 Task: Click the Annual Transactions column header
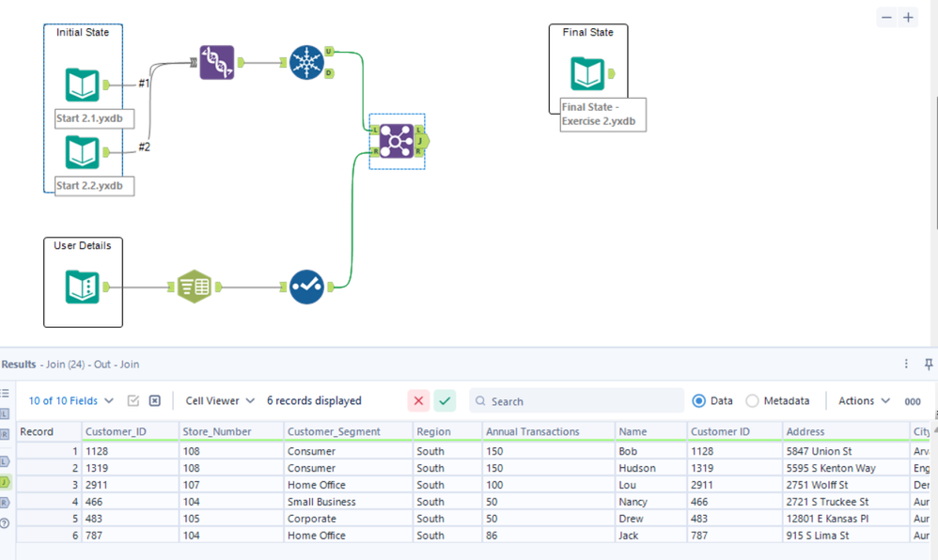click(x=532, y=432)
